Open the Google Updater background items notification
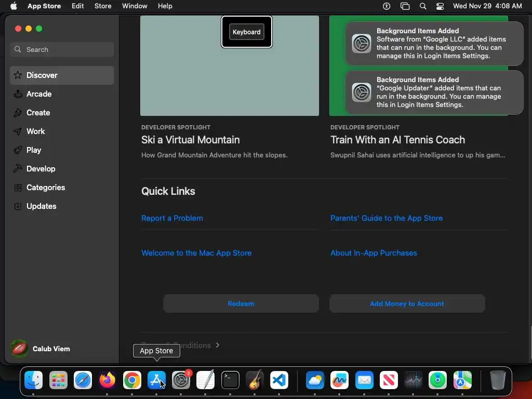Image resolution: width=532 pixels, height=399 pixels. click(434, 92)
